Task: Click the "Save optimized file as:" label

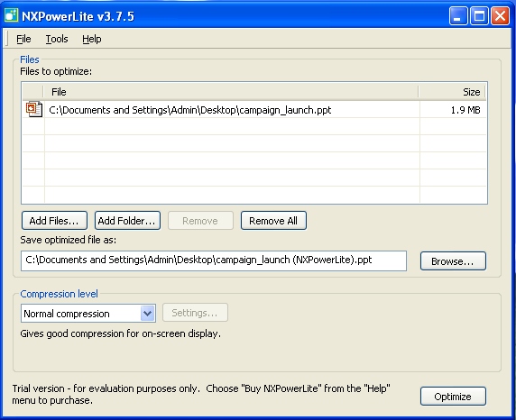Action: pos(69,240)
